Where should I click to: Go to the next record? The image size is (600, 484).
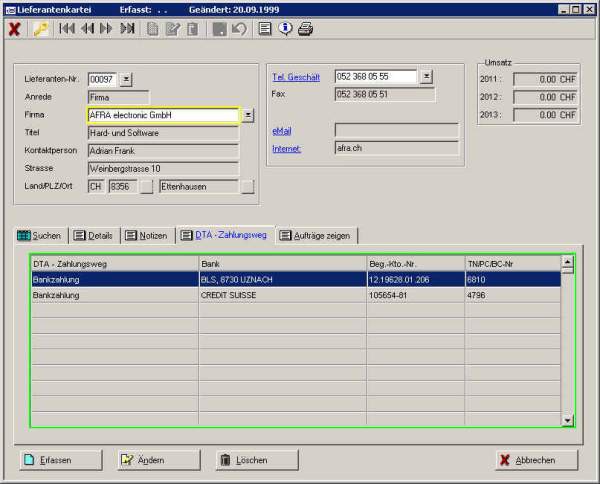pyautogui.click(x=107, y=29)
